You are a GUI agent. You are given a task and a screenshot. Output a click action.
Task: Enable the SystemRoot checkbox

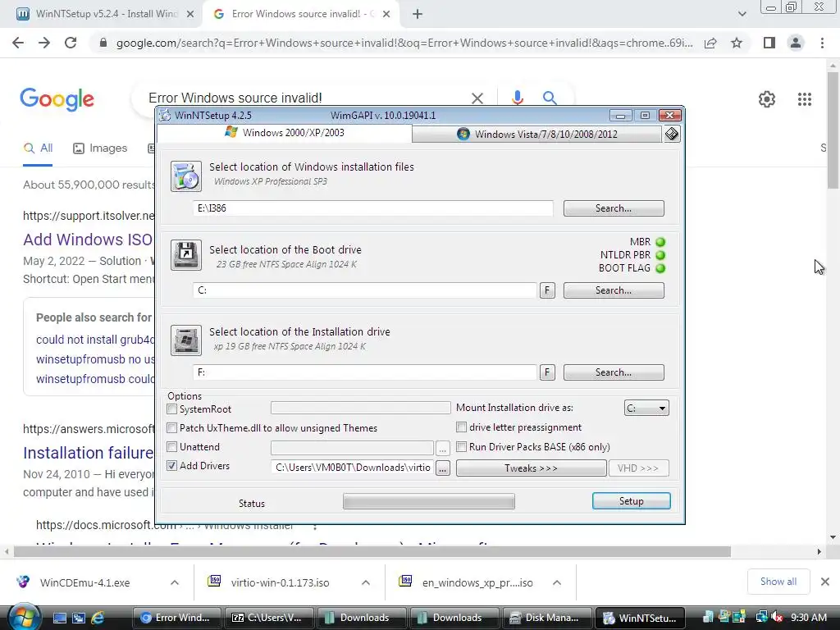[x=172, y=409]
